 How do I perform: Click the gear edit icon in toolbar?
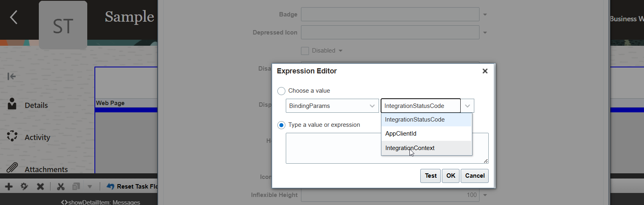(x=24, y=187)
